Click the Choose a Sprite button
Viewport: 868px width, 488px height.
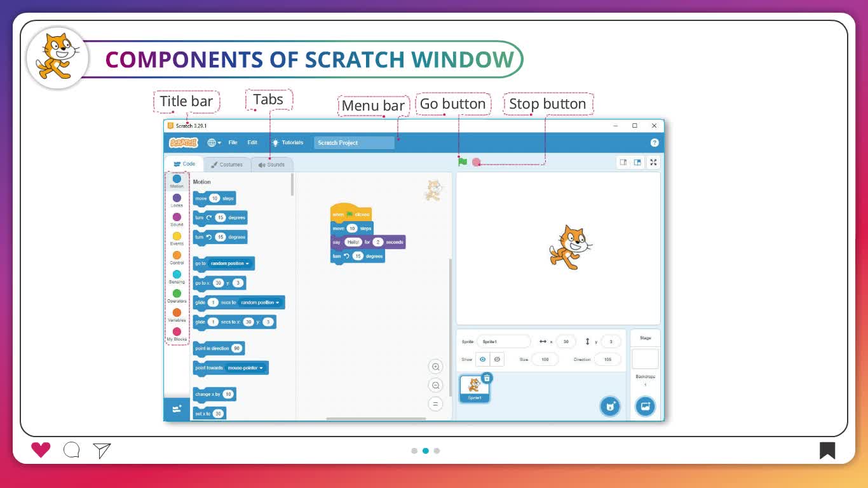610,407
